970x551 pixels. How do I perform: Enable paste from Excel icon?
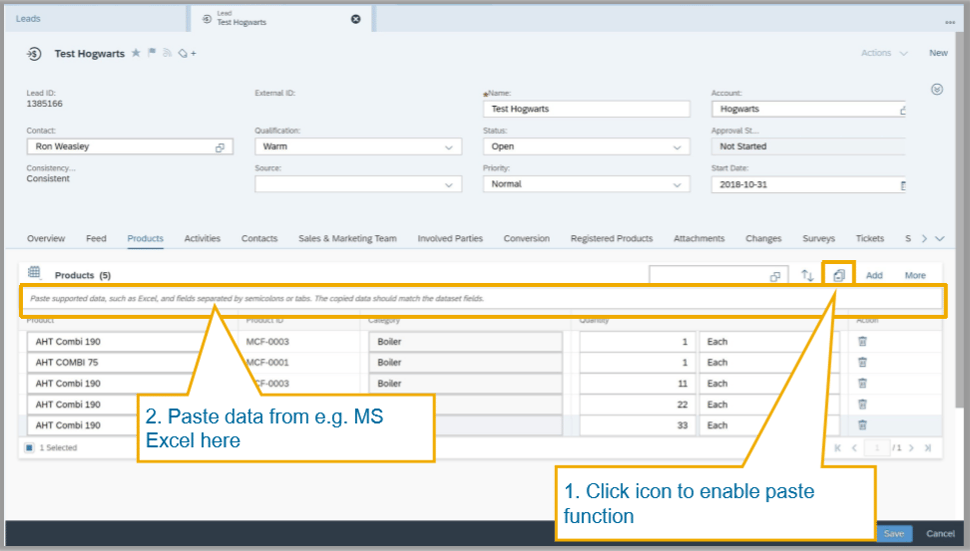coord(839,275)
